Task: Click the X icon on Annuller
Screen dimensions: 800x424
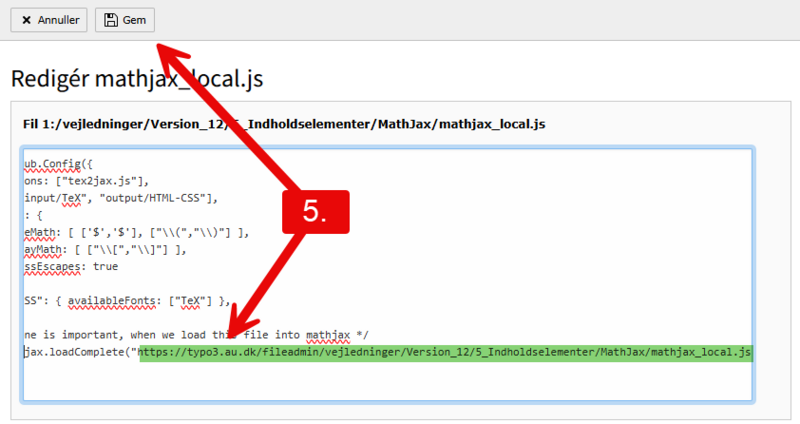Action: click(26, 20)
